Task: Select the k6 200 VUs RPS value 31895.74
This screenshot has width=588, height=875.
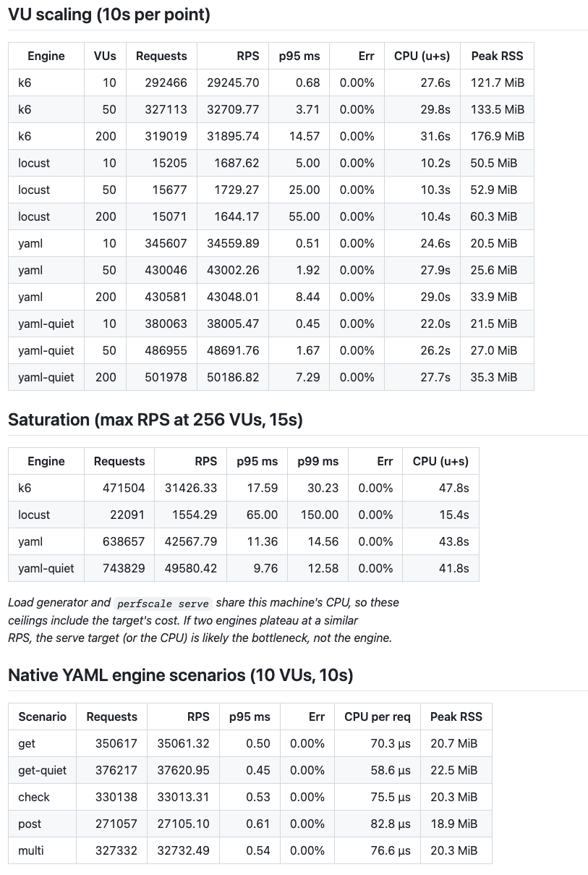Action: pyautogui.click(x=233, y=136)
